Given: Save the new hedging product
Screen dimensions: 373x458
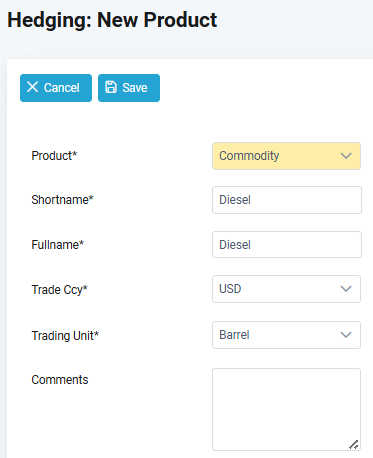Looking at the screenshot, I should click(x=129, y=88).
